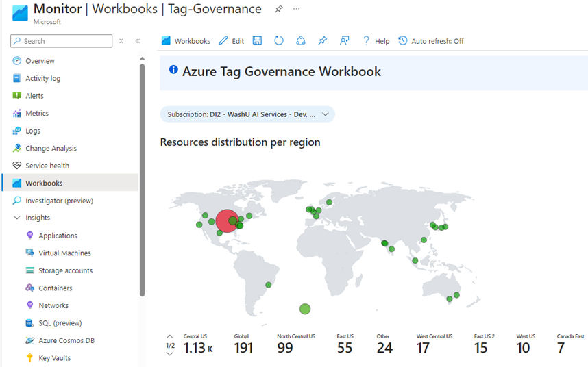Click the Alerts icon in the sidebar

17,95
